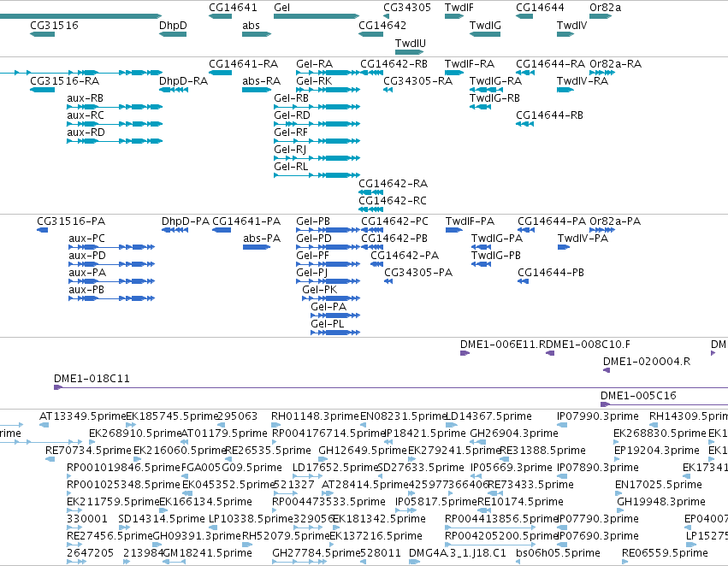Click the TwdlU gene label

pyautogui.click(x=410, y=43)
